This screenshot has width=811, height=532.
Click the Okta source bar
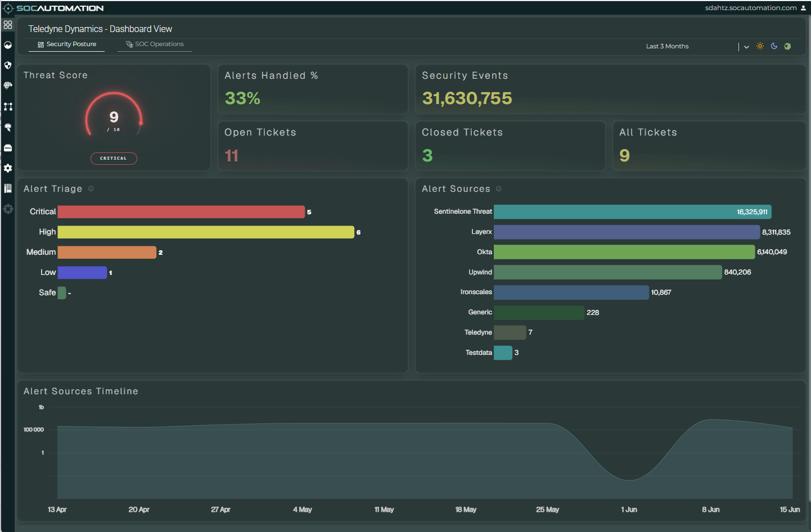tap(624, 252)
